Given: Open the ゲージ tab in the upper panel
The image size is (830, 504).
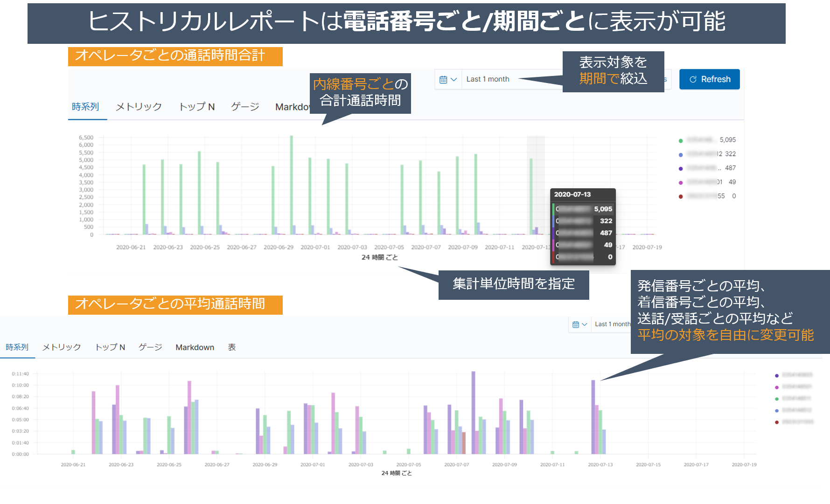Looking at the screenshot, I should (x=245, y=107).
